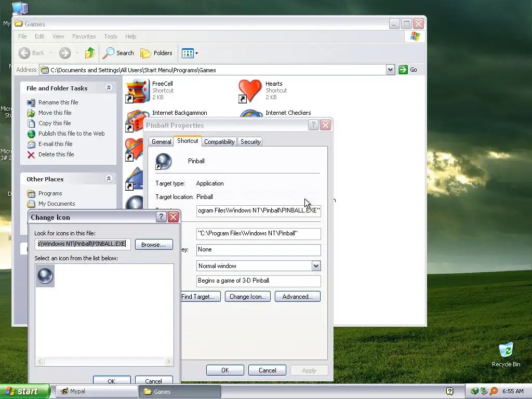Open Edit menu in Games window
The image size is (532, 399).
coord(39,36)
